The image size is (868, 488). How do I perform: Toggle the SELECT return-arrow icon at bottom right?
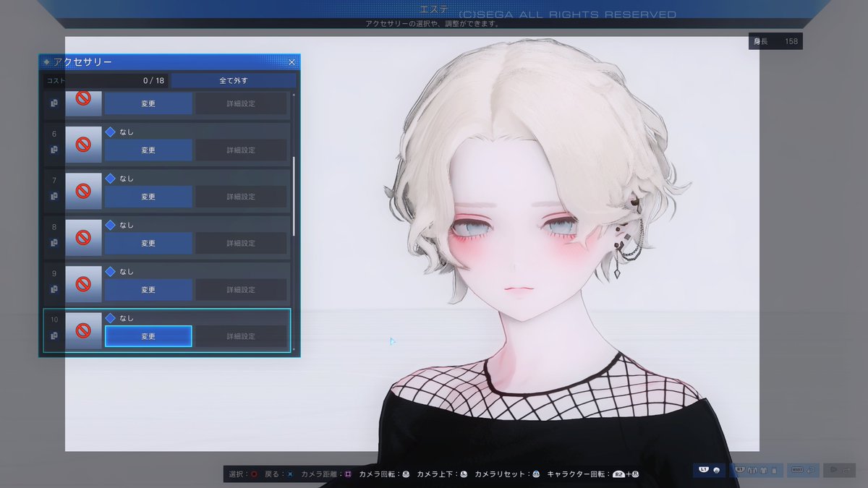pyautogui.click(x=803, y=470)
